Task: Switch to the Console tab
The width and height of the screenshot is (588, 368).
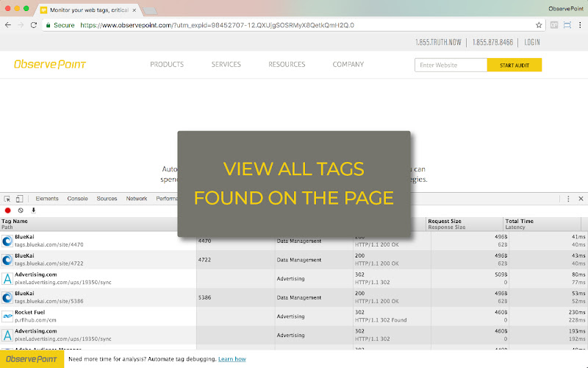Action: point(78,199)
